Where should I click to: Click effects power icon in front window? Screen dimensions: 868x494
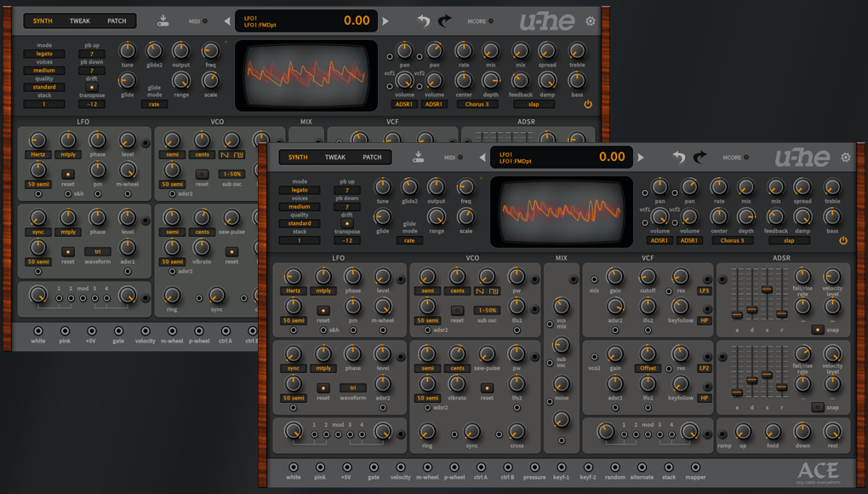pos(843,240)
